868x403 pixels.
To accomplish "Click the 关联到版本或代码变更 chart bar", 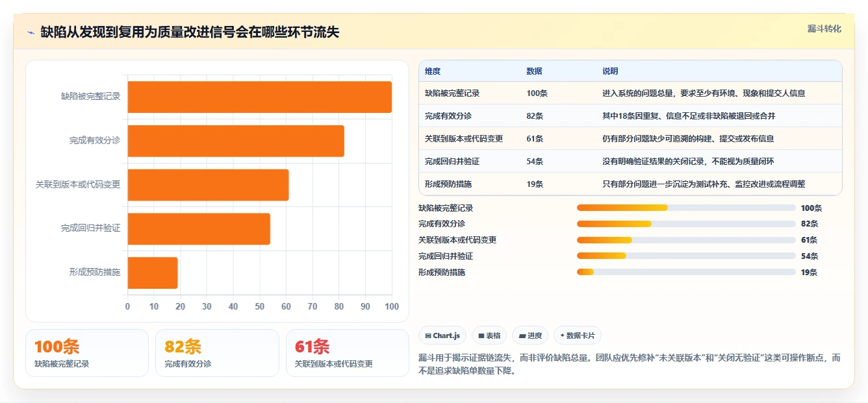I will 208,185.
